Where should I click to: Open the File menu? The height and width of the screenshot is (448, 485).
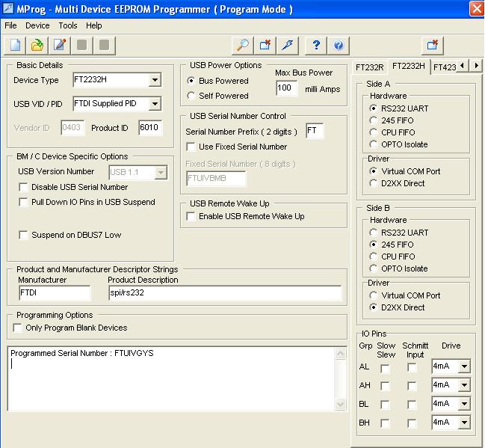point(10,25)
